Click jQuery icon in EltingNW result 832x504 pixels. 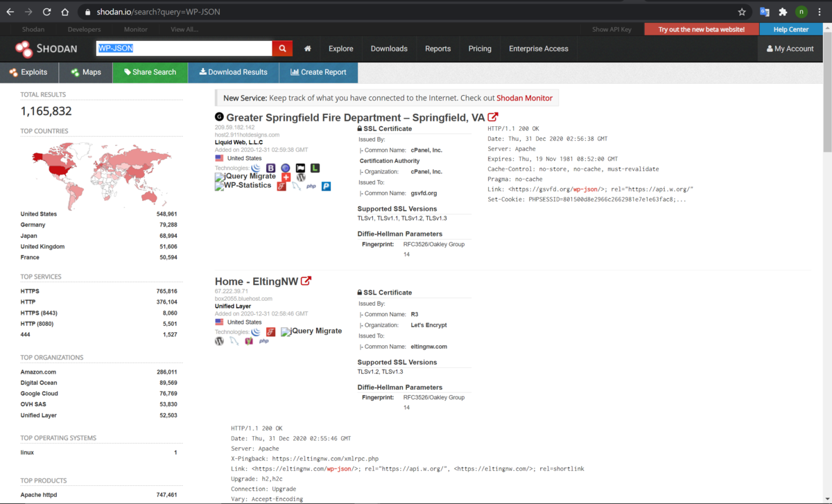256,331
